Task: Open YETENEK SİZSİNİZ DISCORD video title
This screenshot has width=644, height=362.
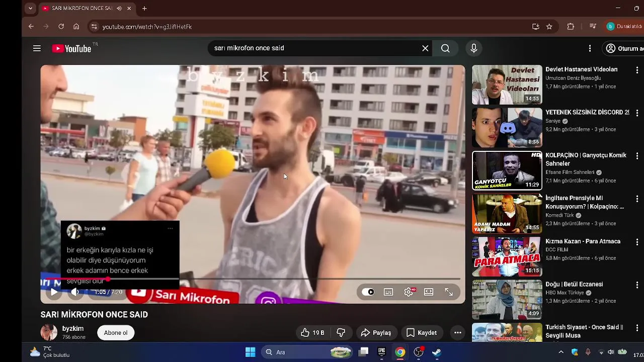Action: (587, 112)
